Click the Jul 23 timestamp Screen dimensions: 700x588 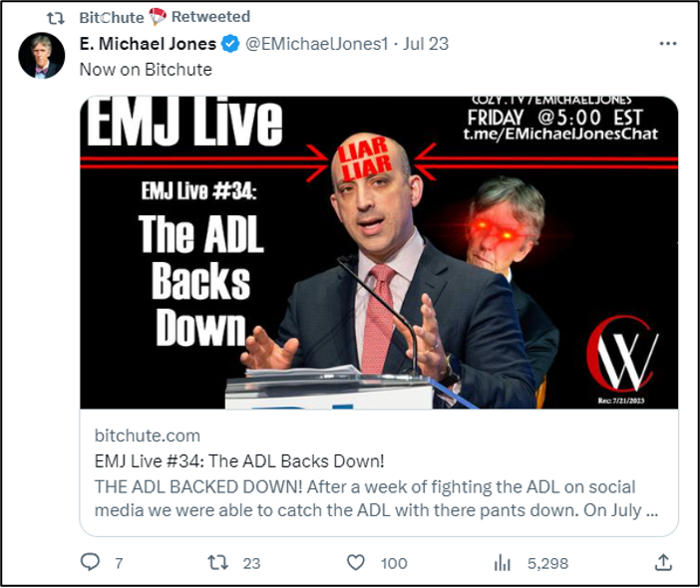pos(426,44)
